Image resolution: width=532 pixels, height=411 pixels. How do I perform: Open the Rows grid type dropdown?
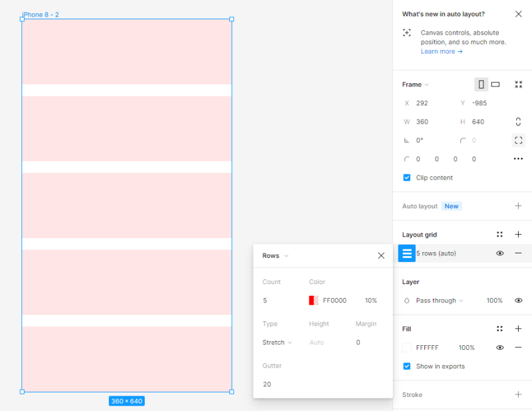tap(275, 255)
